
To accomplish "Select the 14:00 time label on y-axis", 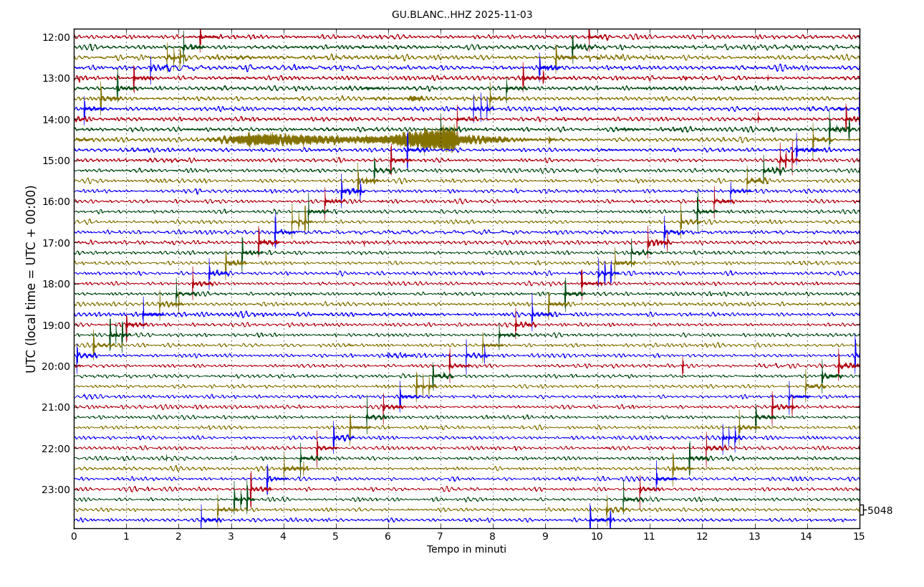I will [56, 120].
